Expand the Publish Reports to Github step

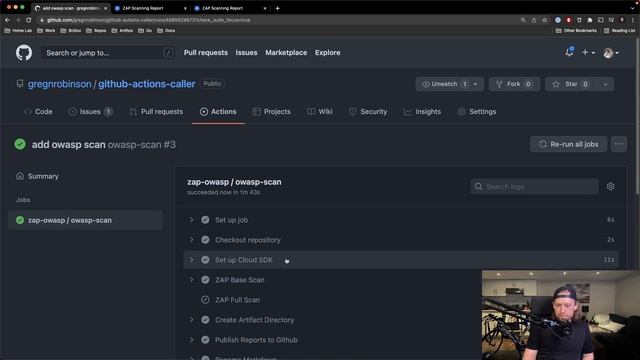tap(191, 340)
